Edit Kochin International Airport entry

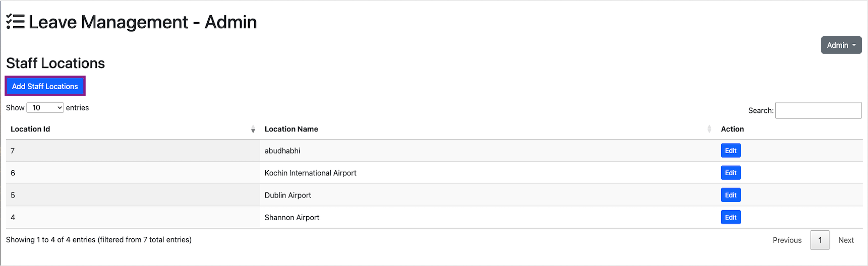730,173
